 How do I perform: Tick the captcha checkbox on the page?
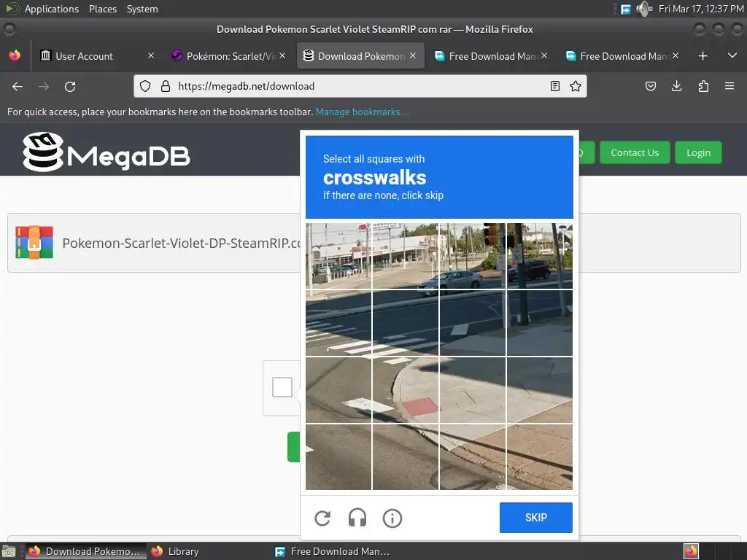coord(282,387)
